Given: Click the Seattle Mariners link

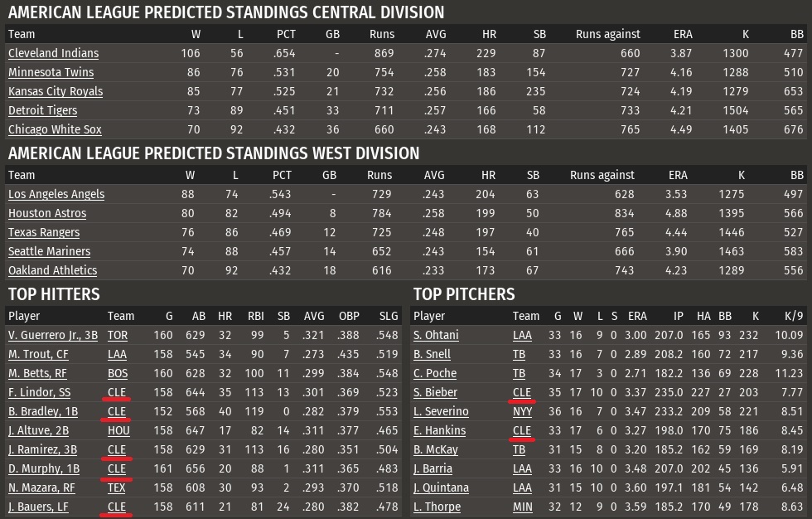Looking at the screenshot, I should (x=49, y=251).
